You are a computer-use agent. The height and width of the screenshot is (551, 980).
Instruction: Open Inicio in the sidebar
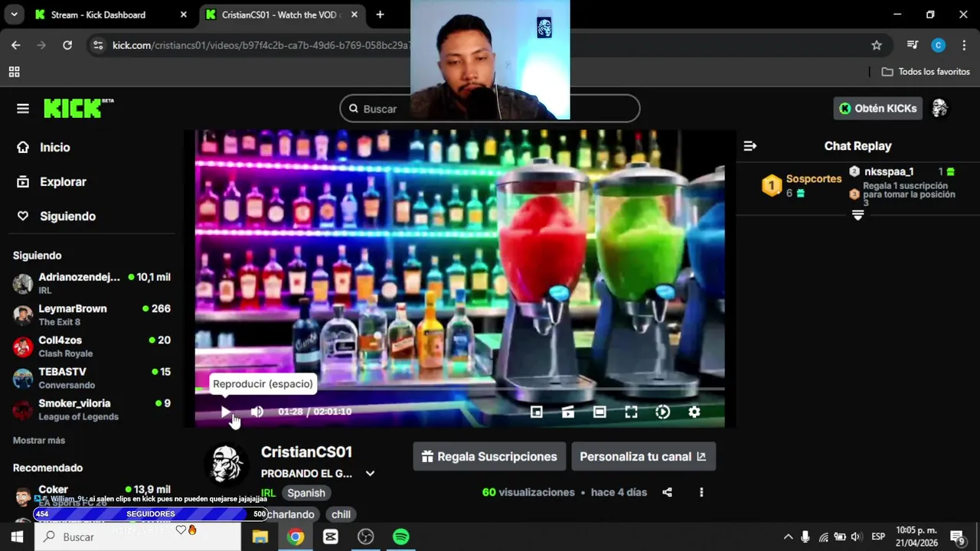point(55,148)
